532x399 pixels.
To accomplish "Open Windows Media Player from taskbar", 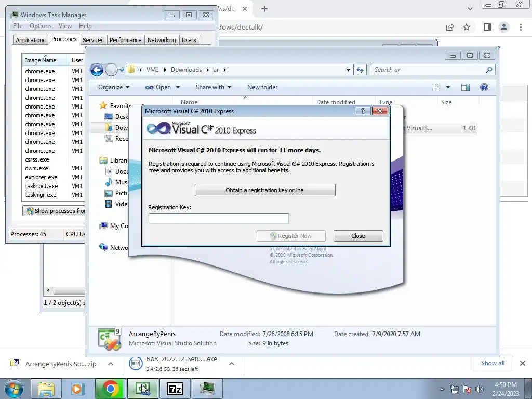I will [77, 389].
